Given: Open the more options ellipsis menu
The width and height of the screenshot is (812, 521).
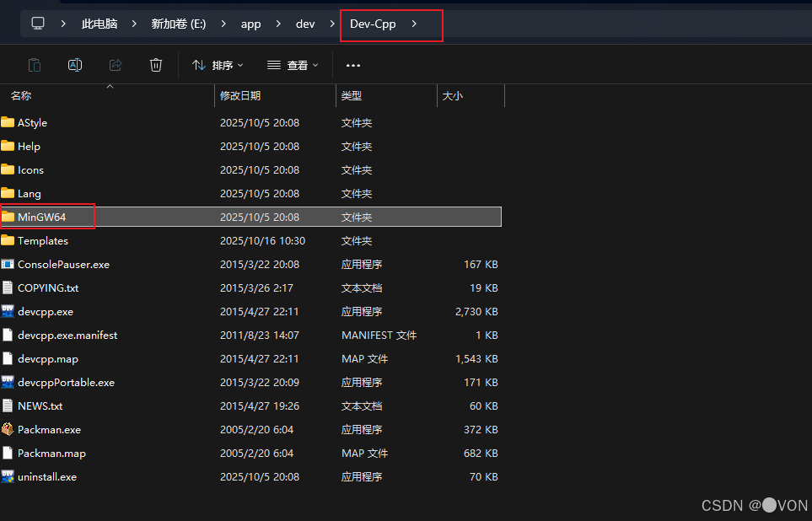Looking at the screenshot, I should [353, 65].
